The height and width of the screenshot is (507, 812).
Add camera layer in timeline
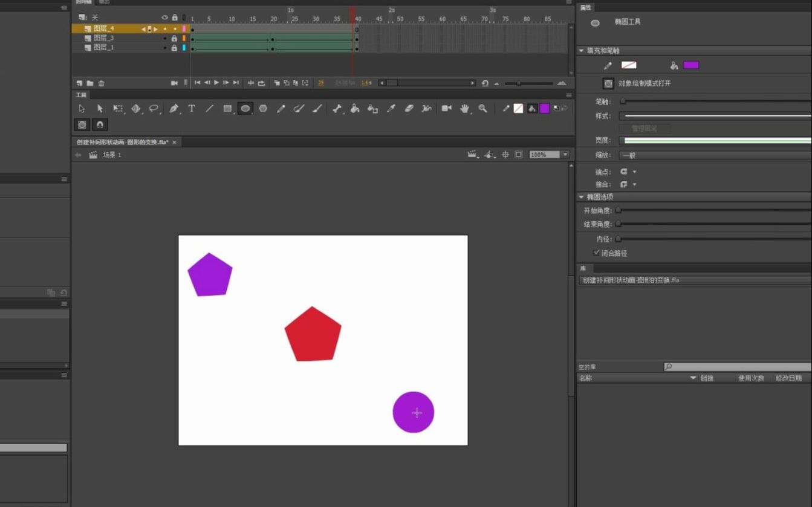coord(174,83)
